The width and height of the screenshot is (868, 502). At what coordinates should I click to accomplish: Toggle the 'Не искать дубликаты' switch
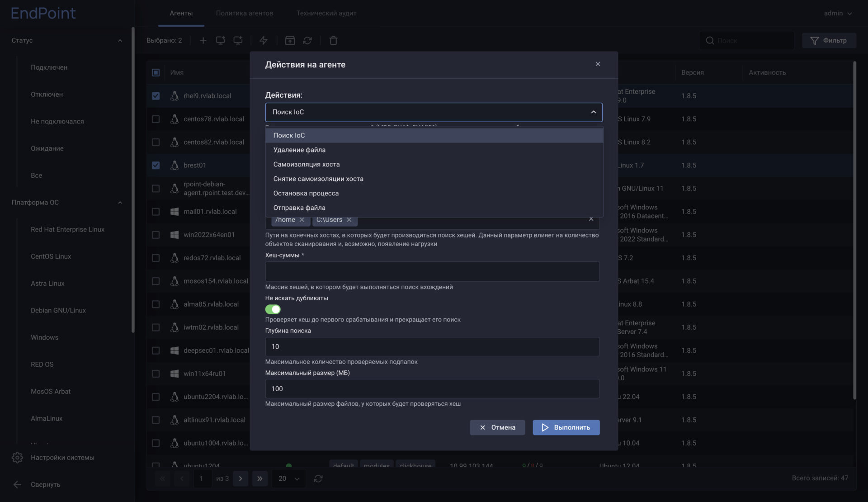coord(273,309)
